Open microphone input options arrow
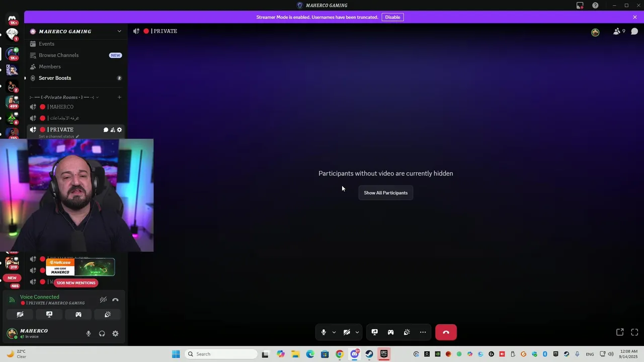 tap(334, 332)
